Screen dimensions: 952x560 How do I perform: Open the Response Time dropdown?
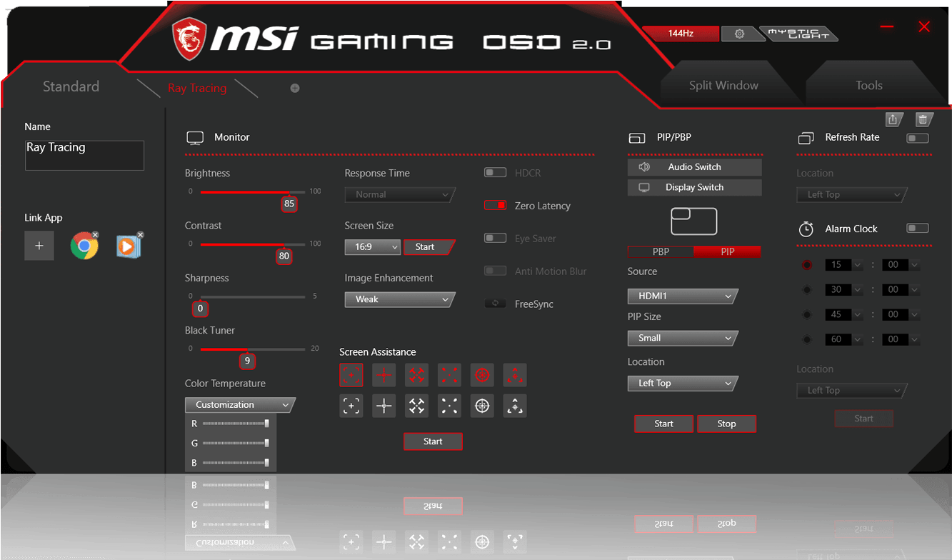click(400, 194)
